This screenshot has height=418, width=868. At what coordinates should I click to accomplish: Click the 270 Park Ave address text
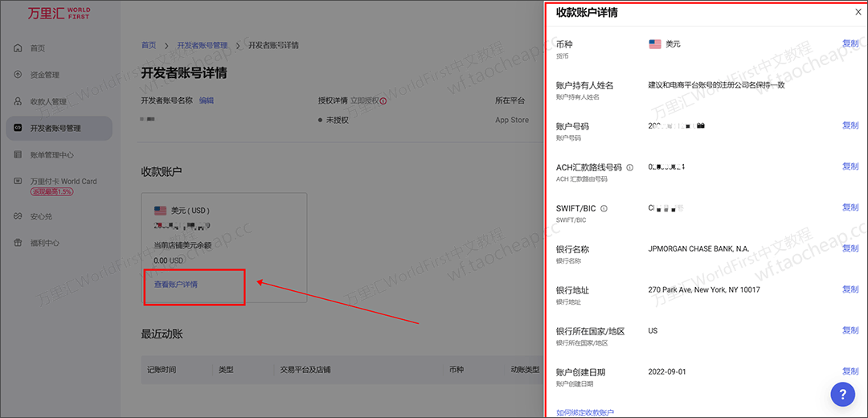click(x=703, y=289)
